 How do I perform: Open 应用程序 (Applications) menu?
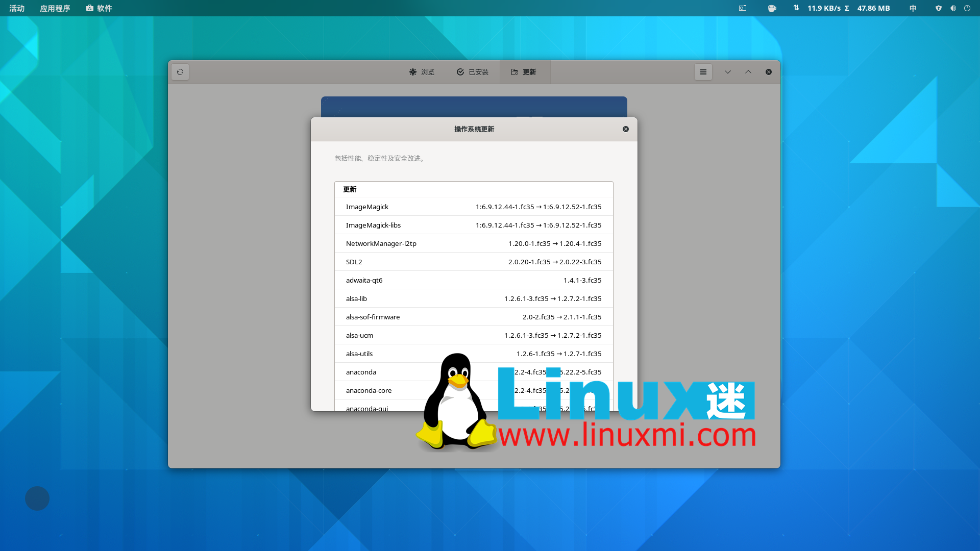point(55,8)
